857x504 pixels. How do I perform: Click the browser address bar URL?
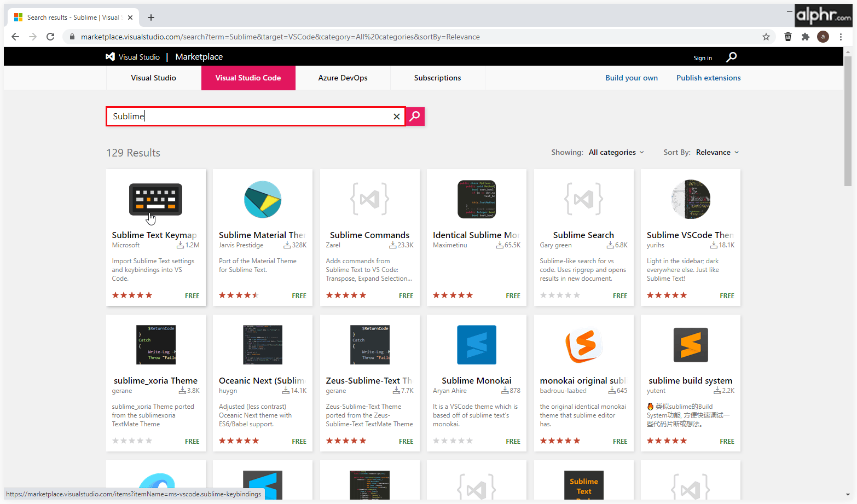pyautogui.click(x=280, y=37)
